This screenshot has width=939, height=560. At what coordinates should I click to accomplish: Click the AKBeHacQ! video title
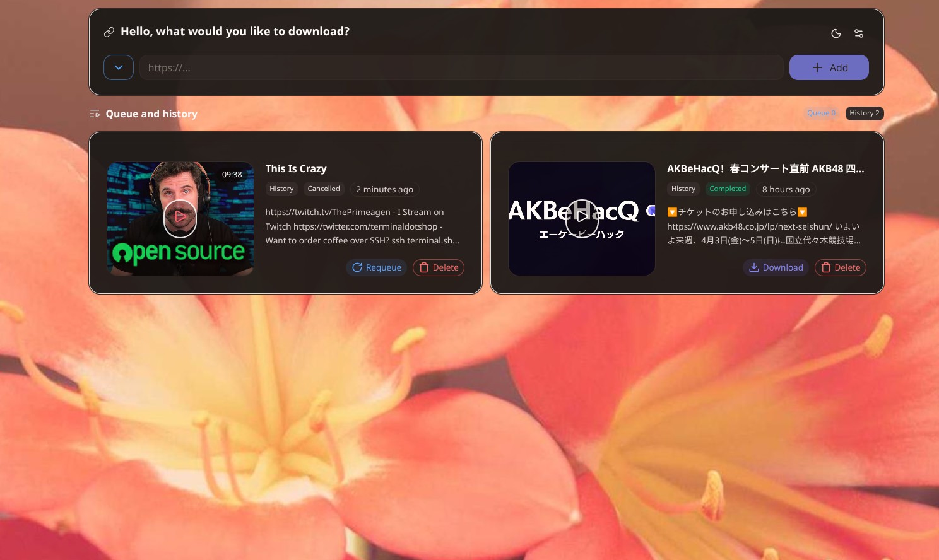click(765, 169)
